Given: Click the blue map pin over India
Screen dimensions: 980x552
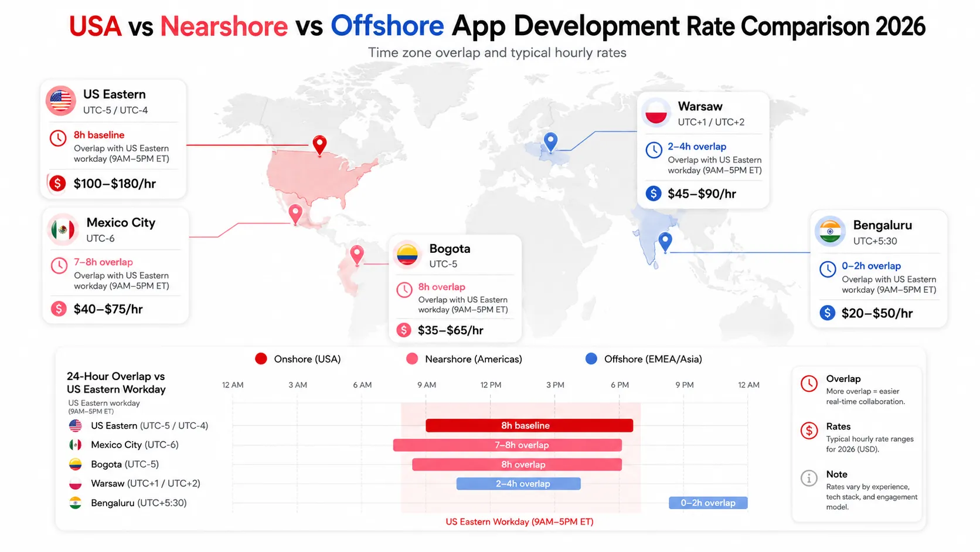Looking at the screenshot, I should (x=665, y=242).
